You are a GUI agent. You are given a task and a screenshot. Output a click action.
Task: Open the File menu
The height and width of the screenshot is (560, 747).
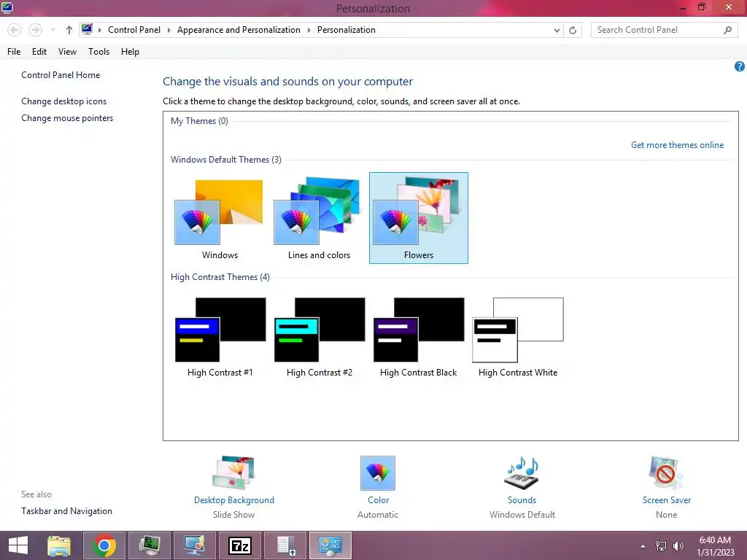pos(14,52)
